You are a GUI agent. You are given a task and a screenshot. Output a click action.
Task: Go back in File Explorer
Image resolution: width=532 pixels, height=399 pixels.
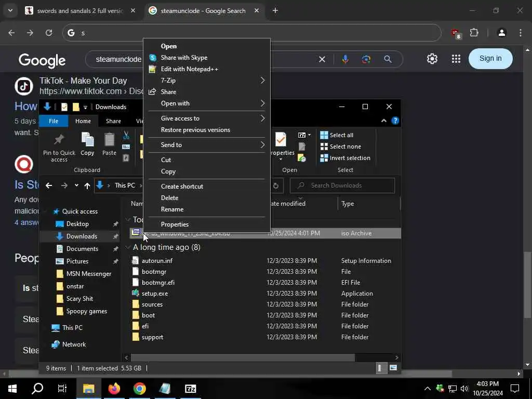point(49,185)
